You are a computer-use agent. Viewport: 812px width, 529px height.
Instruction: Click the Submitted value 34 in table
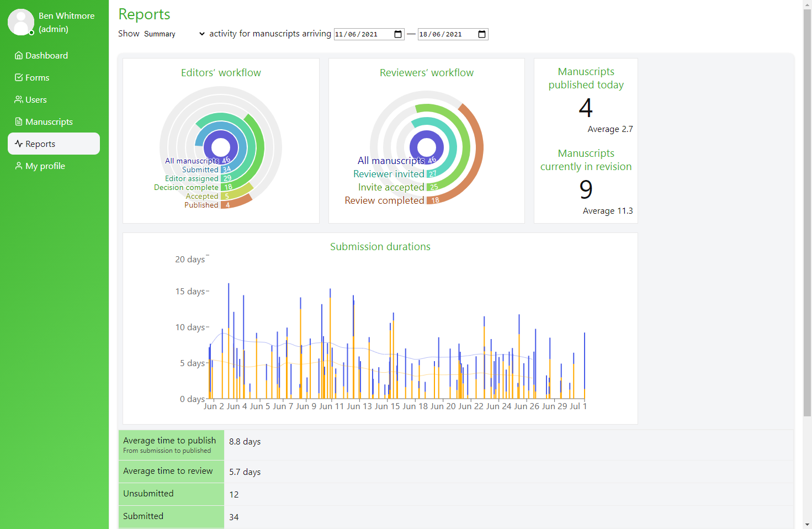(234, 517)
